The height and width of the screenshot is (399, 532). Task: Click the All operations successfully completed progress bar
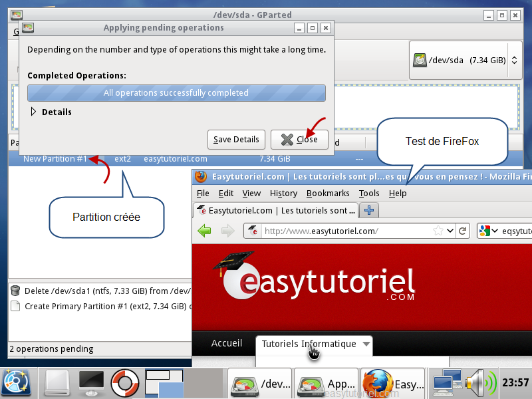coord(176,93)
